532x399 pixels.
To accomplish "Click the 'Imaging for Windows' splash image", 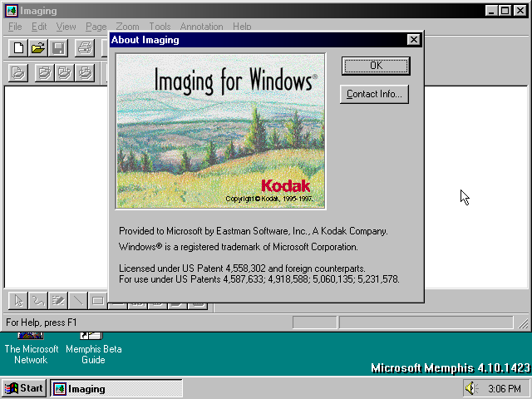I will pyautogui.click(x=221, y=131).
